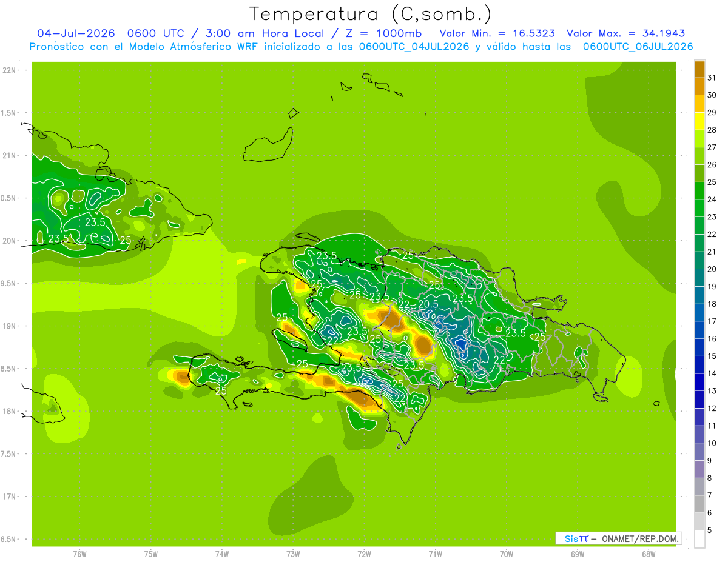Click legend value 8
This screenshot has width=728, height=562.
click(709, 478)
